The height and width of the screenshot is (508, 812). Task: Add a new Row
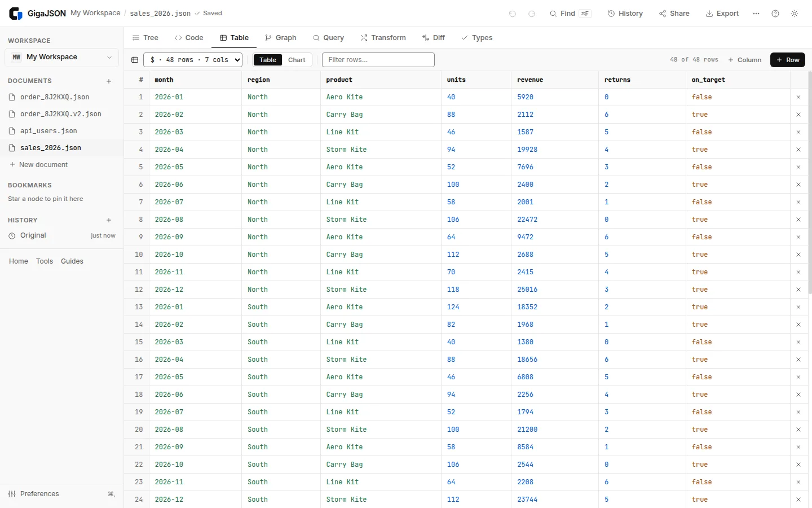click(788, 60)
